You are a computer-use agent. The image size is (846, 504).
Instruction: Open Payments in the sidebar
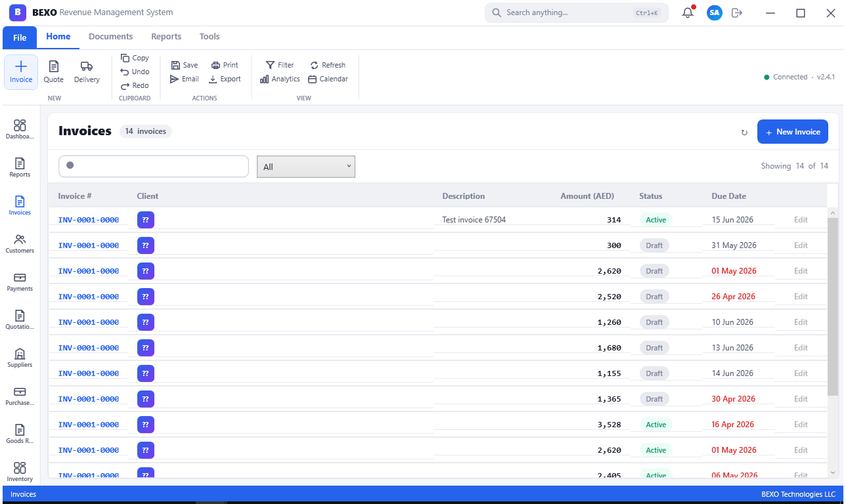click(x=20, y=282)
